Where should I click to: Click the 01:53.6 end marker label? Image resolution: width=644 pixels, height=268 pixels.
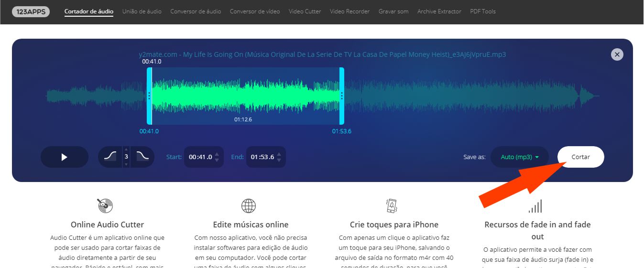(342, 131)
